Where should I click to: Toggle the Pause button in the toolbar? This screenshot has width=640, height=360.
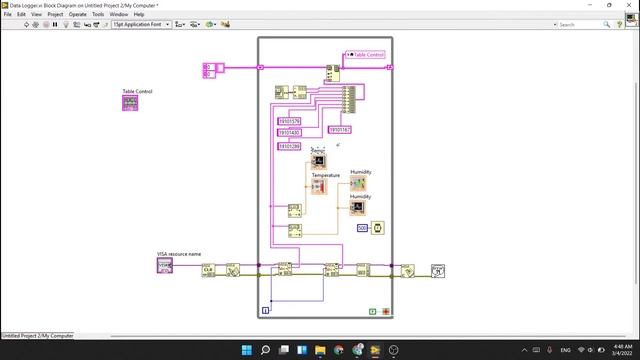(x=55, y=24)
